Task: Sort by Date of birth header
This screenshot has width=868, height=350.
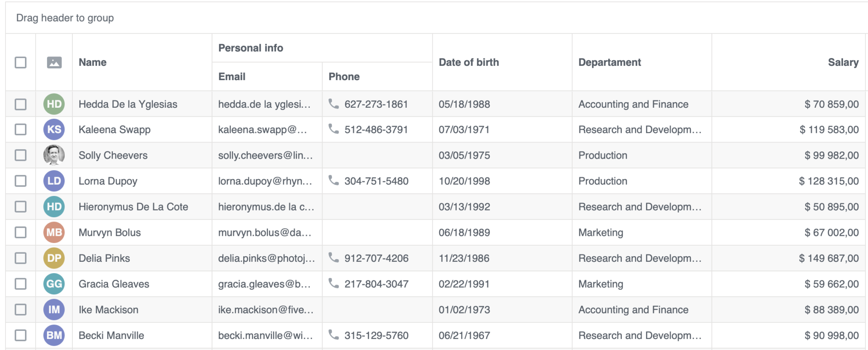Action: click(x=502, y=62)
